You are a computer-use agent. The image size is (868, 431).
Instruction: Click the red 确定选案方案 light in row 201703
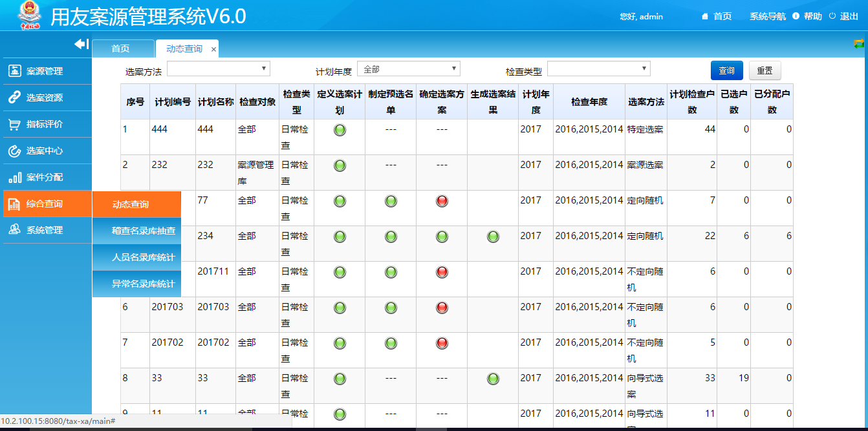click(x=442, y=308)
